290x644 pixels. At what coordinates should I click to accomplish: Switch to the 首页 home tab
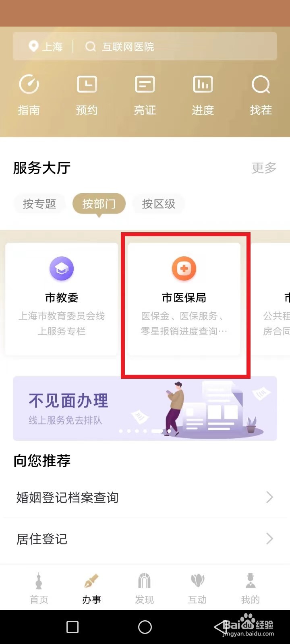click(39, 588)
